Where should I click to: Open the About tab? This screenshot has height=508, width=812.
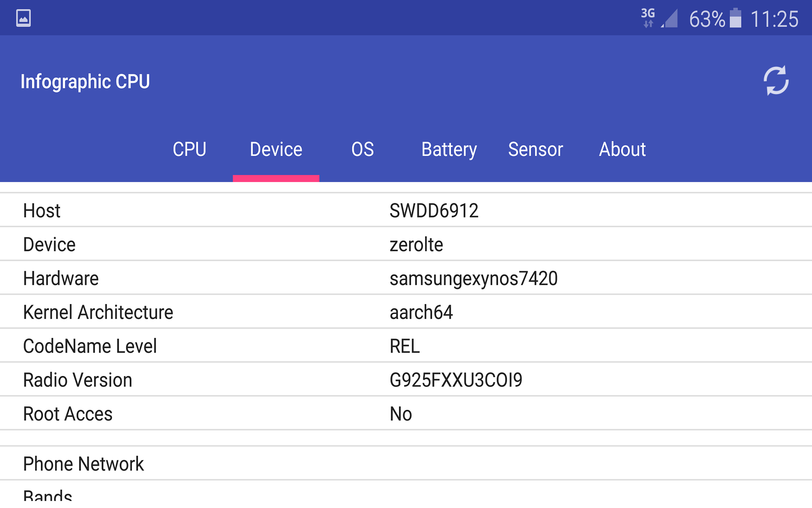[x=623, y=149]
